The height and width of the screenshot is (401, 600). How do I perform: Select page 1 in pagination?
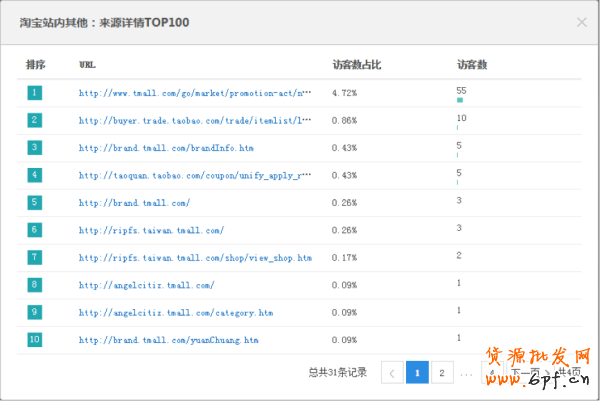(417, 373)
